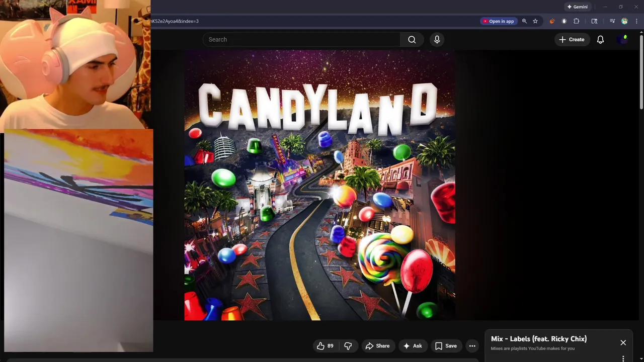Image resolution: width=644 pixels, height=362 pixels.
Task: Click the orange extension icon
Action: 552,21
